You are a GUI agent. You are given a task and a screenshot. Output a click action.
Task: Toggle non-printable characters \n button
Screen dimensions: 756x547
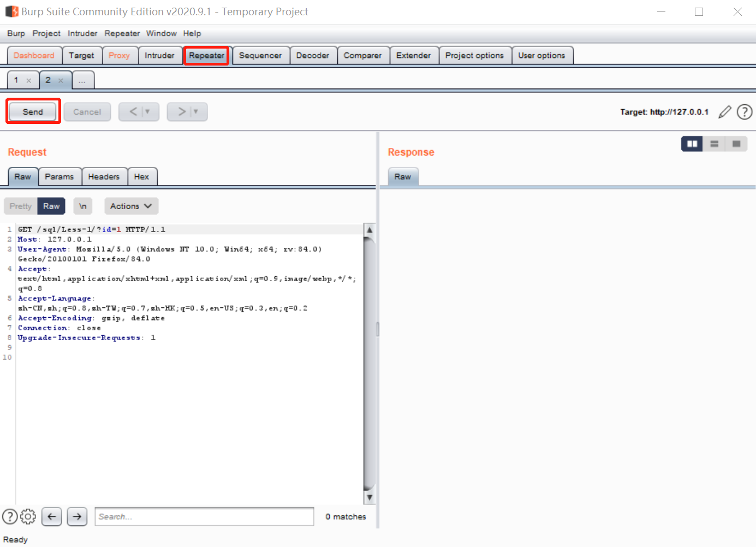(x=82, y=206)
